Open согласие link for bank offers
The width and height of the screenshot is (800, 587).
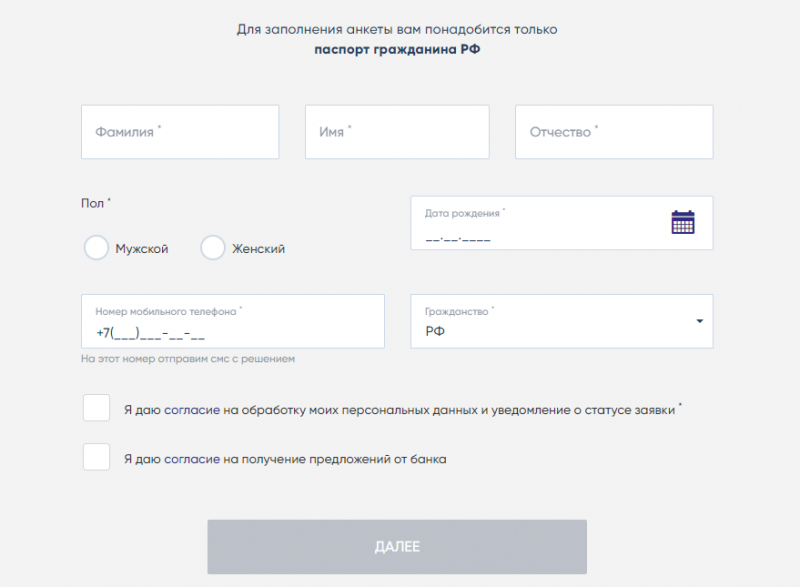click(x=192, y=459)
